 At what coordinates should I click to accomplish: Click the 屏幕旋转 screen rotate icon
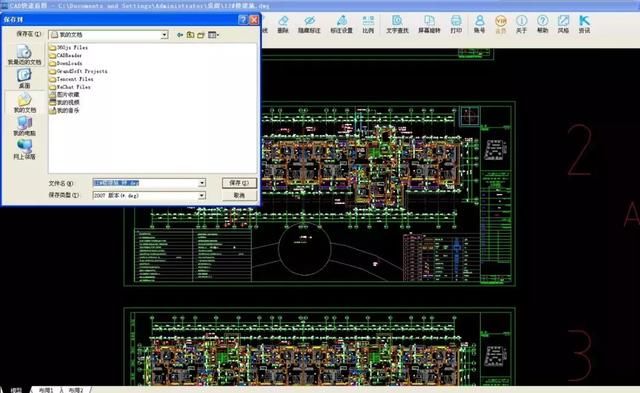point(429,24)
